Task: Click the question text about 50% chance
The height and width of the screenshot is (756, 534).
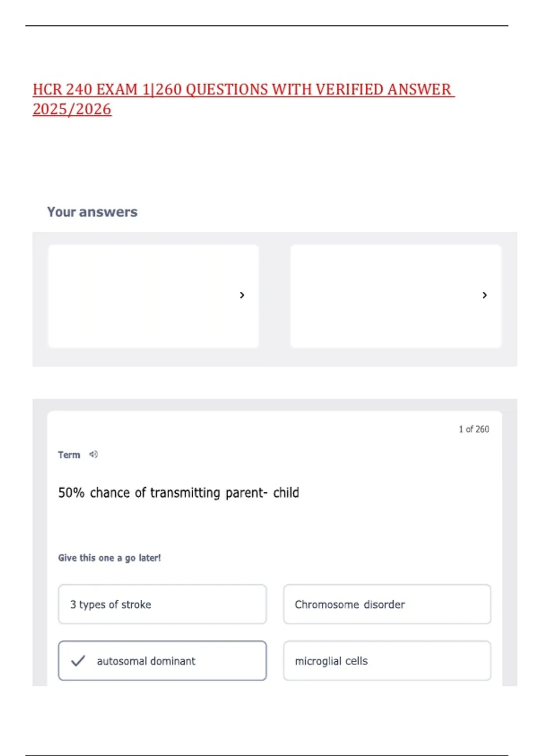Action: click(x=178, y=493)
